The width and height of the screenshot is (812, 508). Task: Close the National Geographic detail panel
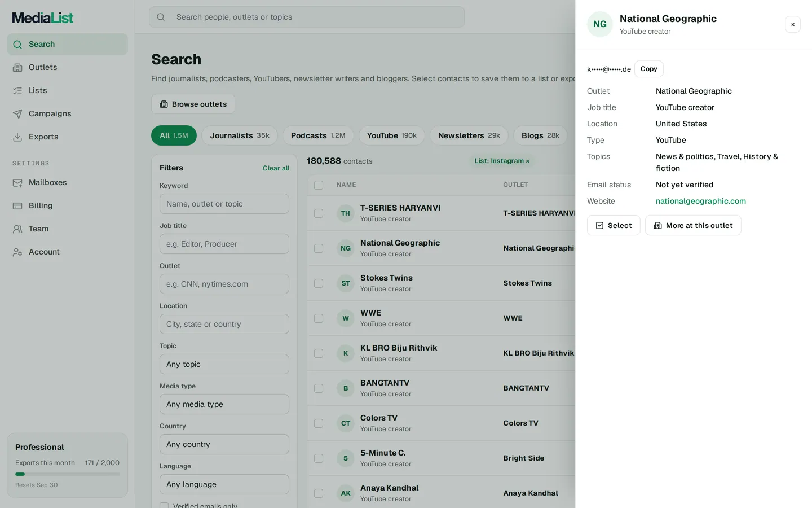[793, 24]
